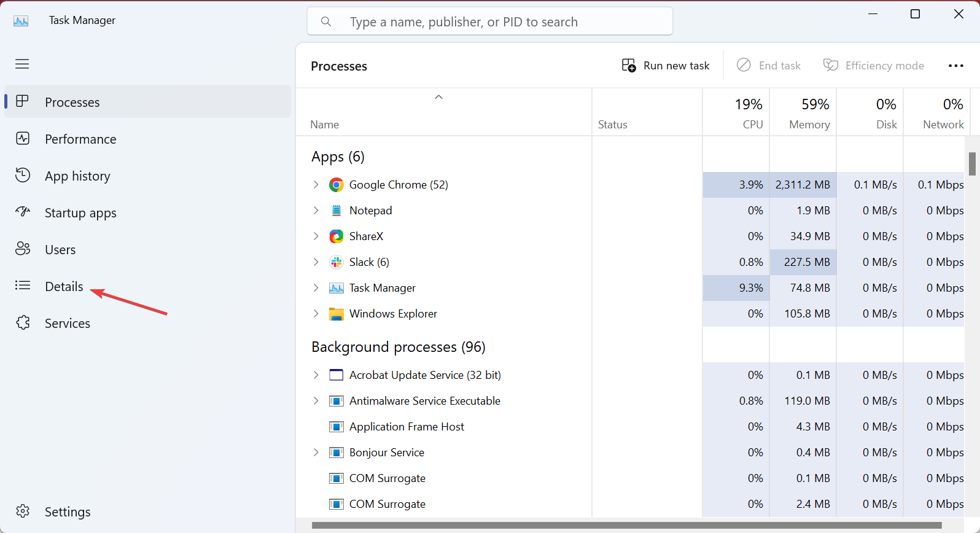Image resolution: width=980 pixels, height=533 pixels.
Task: Switch to the Details tab
Action: (x=64, y=287)
